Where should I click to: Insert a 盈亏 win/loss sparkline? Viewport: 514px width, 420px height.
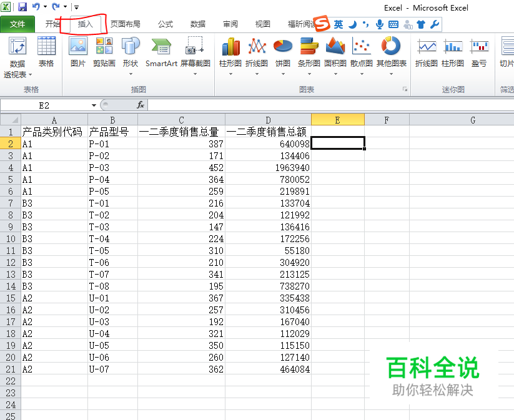coord(479,52)
